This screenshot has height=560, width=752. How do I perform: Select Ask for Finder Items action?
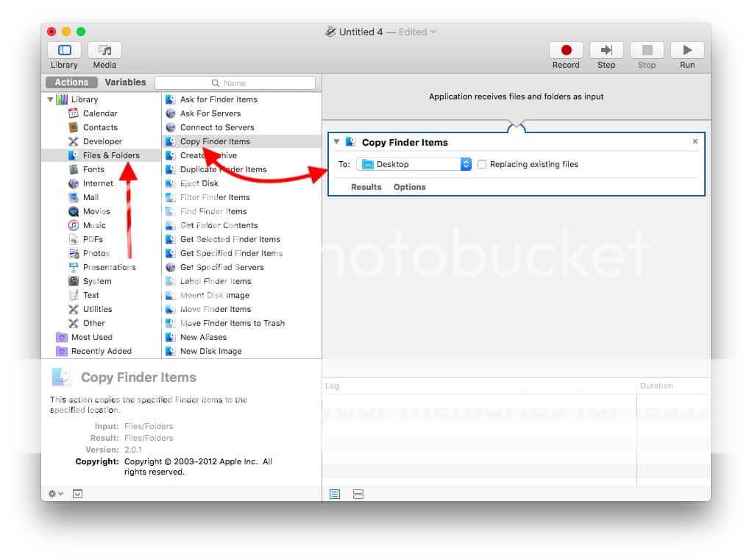tap(241, 99)
